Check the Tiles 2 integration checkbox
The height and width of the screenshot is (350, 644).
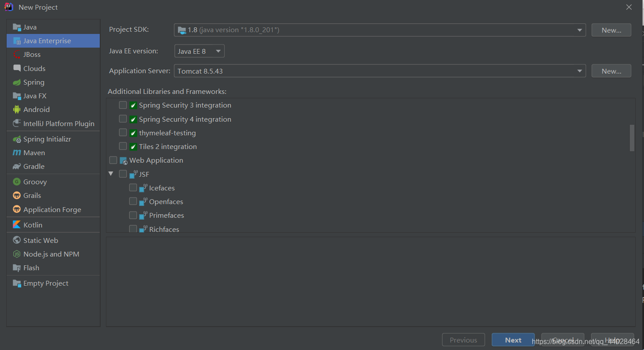123,146
